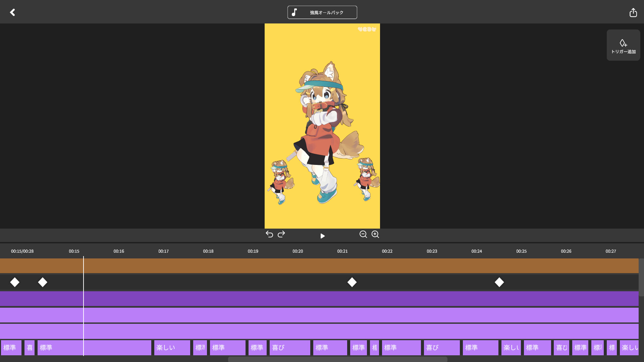Select the diamond keyframe near 00:24

click(499, 282)
